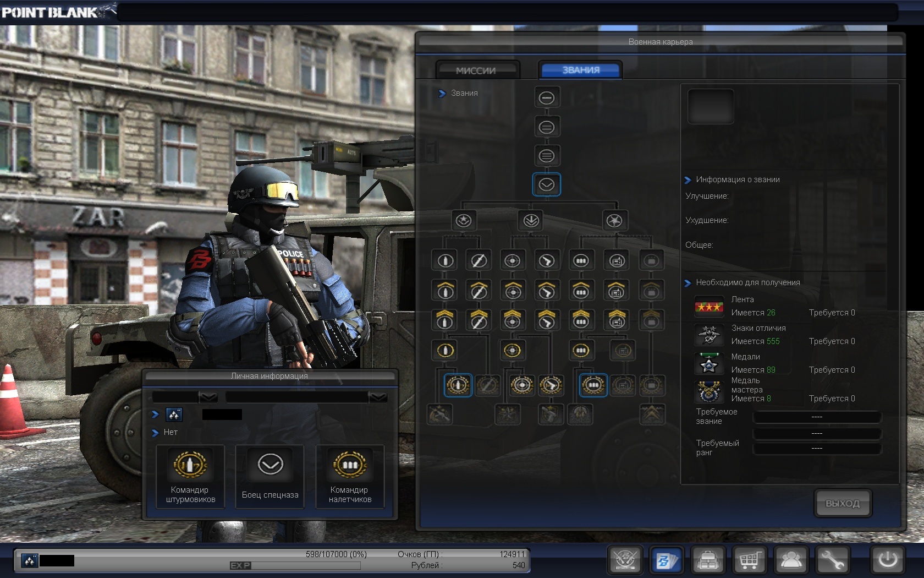Select the Боец спецназа title slot
This screenshot has width=924, height=578.
coord(270,477)
